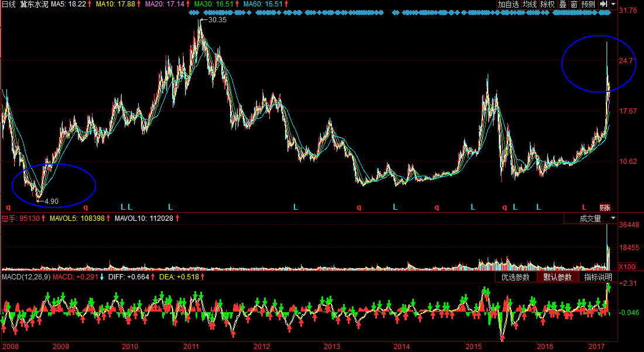The width and height of the screenshot is (644, 352).
Task: Toggle the 除权 ex-rights adjustment button
Action: (547, 5)
